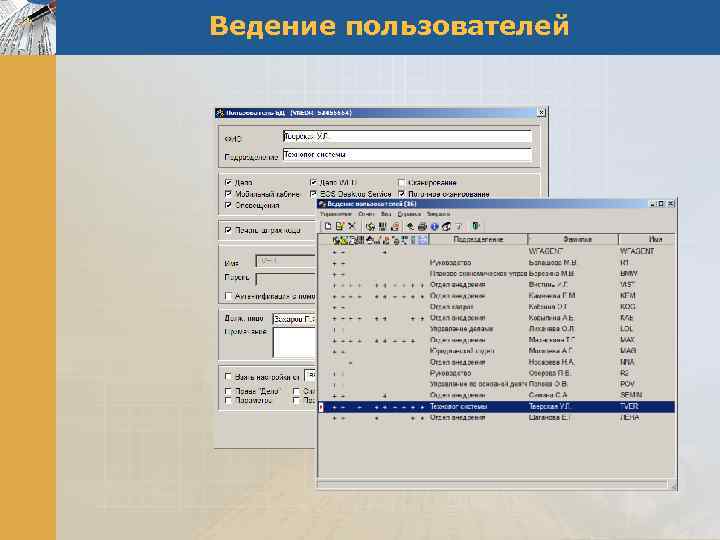Image resolution: width=720 pixels, height=540 pixels.
Task: Open the Отчет menu
Action: [366, 214]
